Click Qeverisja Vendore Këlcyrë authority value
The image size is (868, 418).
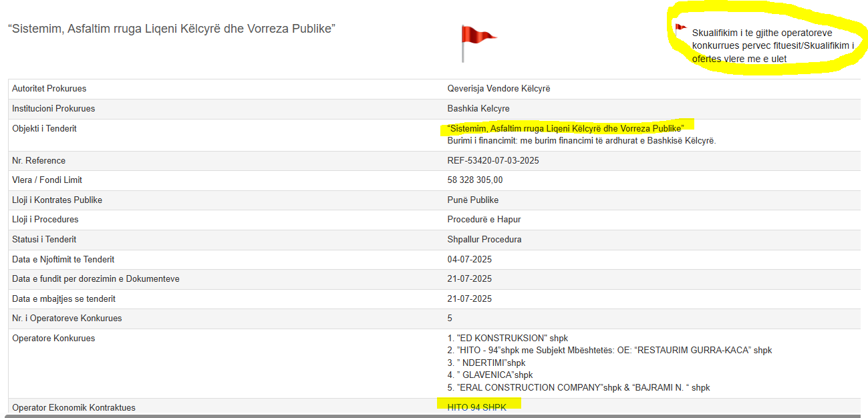click(498, 89)
